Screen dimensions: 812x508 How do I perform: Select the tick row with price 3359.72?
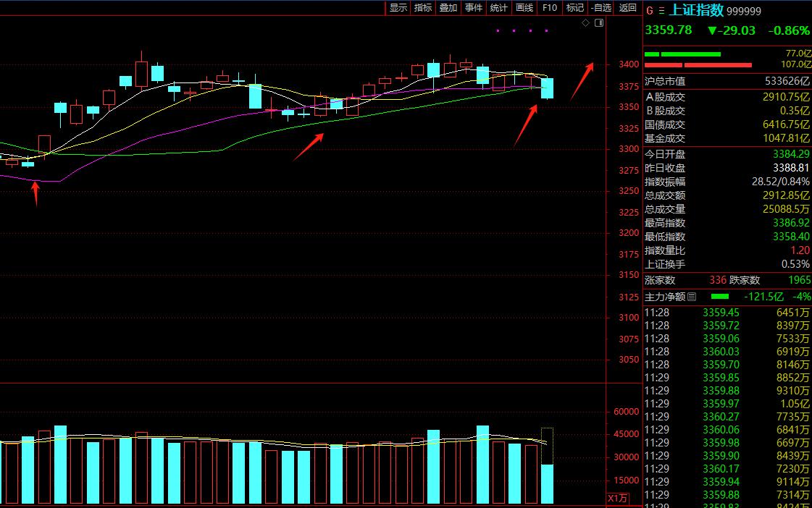coord(727,326)
